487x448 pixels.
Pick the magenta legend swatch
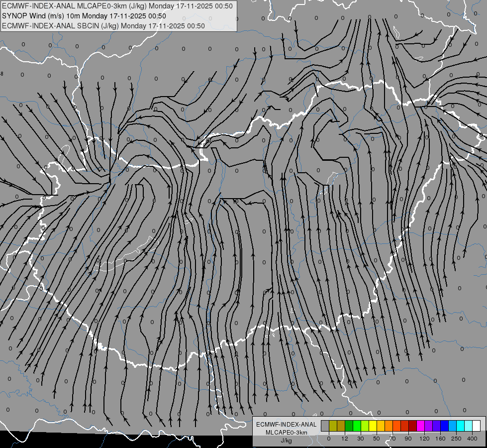tap(420, 426)
